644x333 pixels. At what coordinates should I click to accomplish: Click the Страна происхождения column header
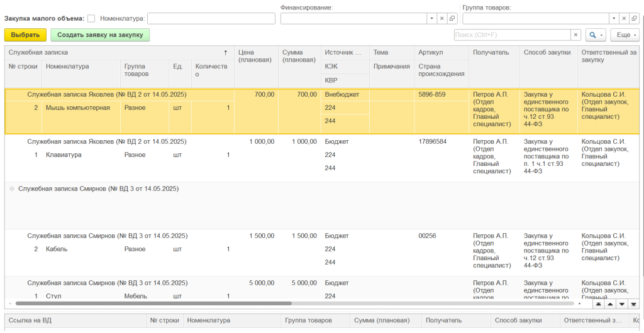pyautogui.click(x=441, y=74)
